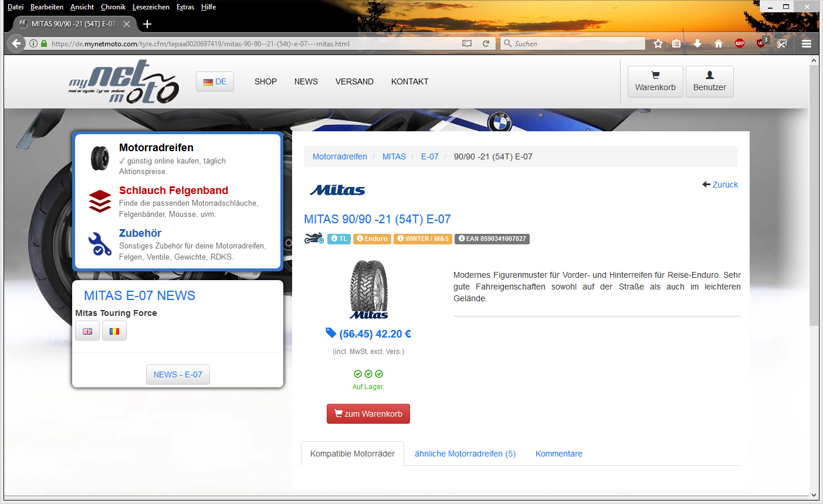Open the Chronik menu
Image resolution: width=823 pixels, height=504 pixels.
tap(113, 7)
